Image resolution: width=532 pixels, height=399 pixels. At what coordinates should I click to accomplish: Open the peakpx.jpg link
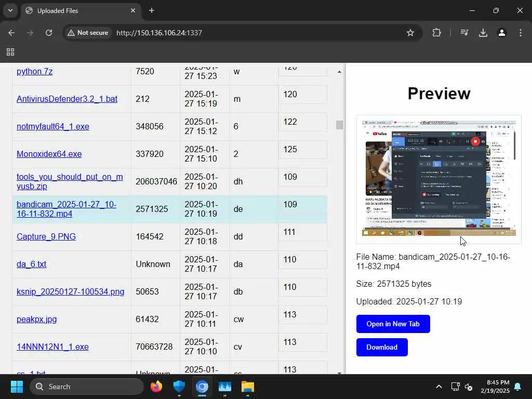(x=37, y=320)
